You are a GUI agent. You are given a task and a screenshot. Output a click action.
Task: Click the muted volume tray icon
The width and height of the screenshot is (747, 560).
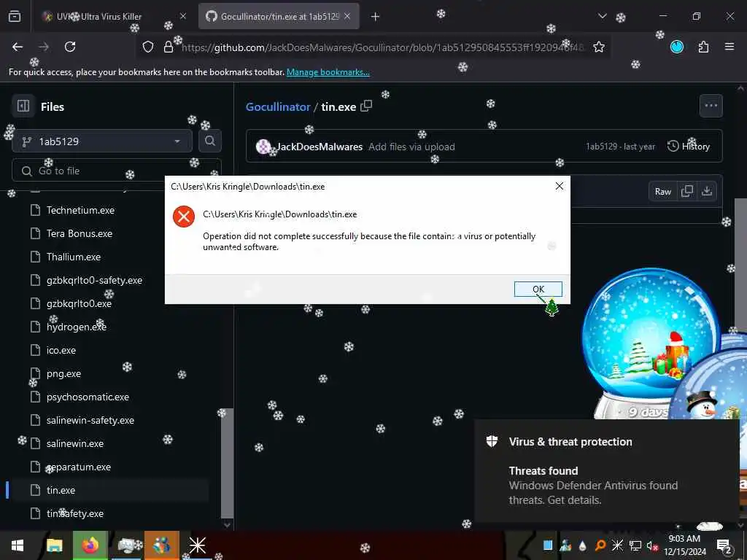(x=651, y=545)
